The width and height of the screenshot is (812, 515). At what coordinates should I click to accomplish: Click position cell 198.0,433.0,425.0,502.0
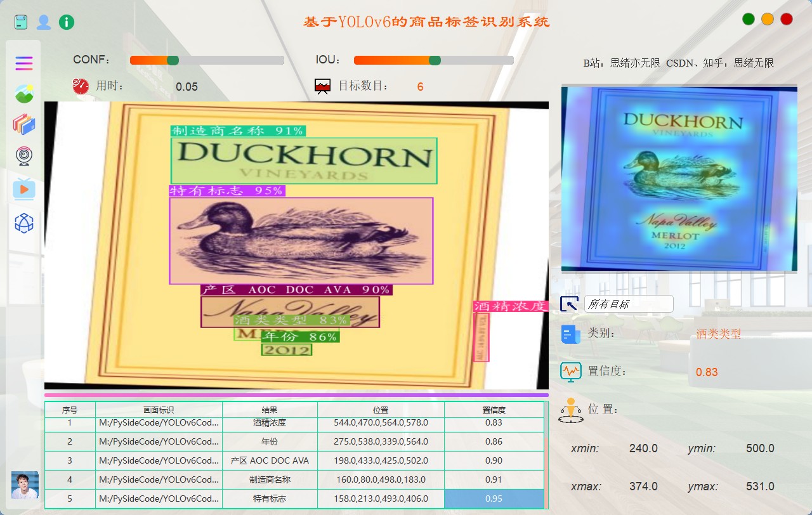(381, 460)
